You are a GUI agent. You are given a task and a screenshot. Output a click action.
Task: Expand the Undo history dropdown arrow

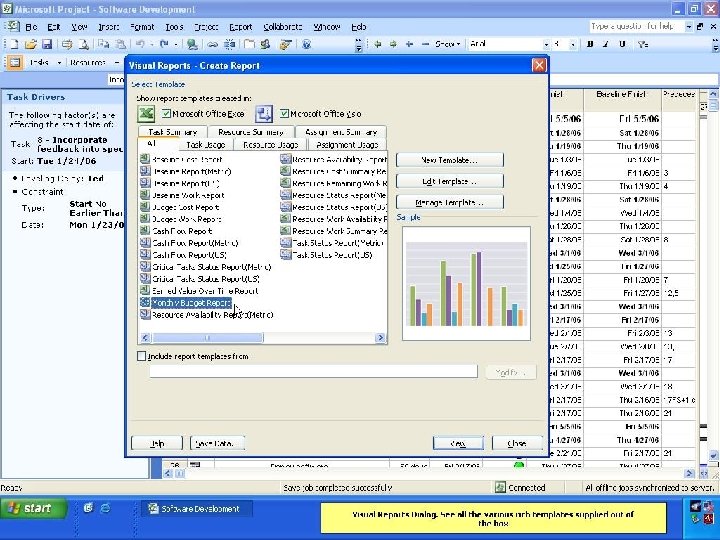tap(151, 45)
